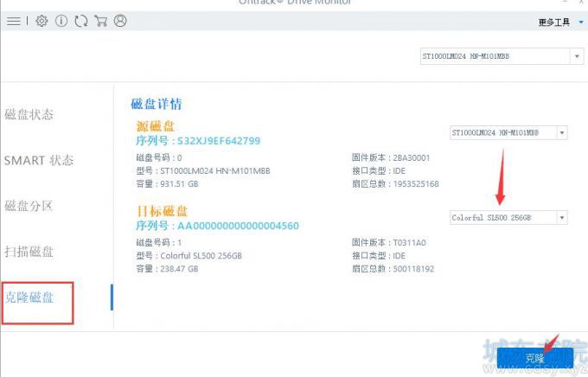588x377 pixels.
Task: Click the info circle icon
Action: tap(61, 21)
